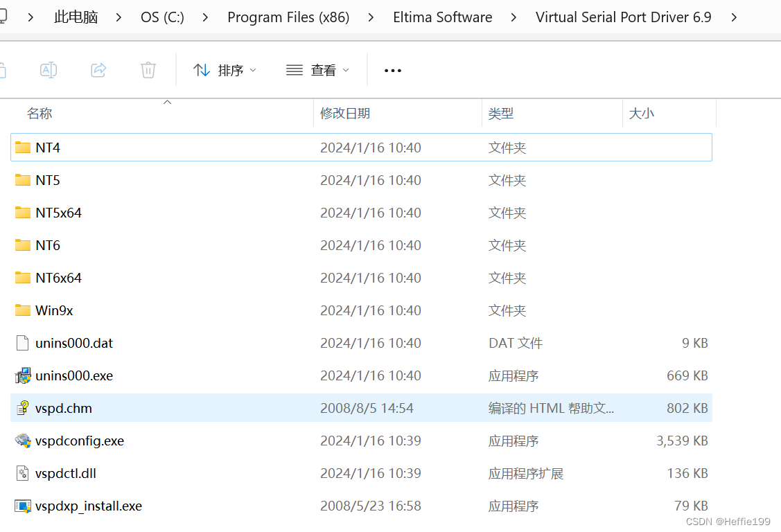
Task: Select the unins000.dat file row
Action: (x=74, y=342)
